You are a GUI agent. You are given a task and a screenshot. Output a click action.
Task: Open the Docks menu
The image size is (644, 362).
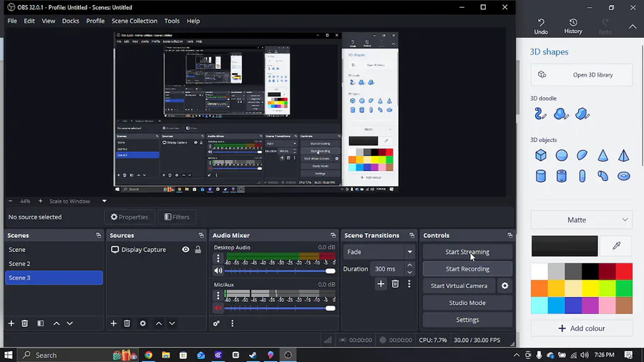tap(70, 21)
